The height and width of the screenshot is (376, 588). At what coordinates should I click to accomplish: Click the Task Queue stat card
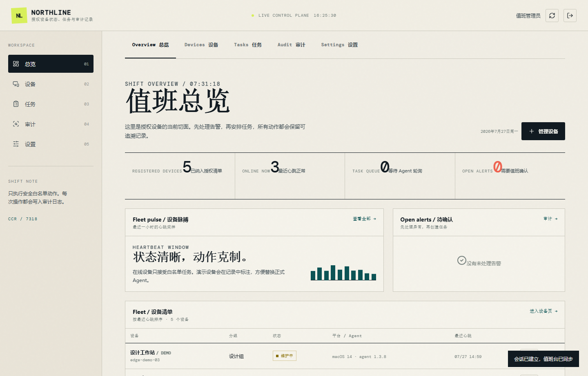tap(400, 176)
